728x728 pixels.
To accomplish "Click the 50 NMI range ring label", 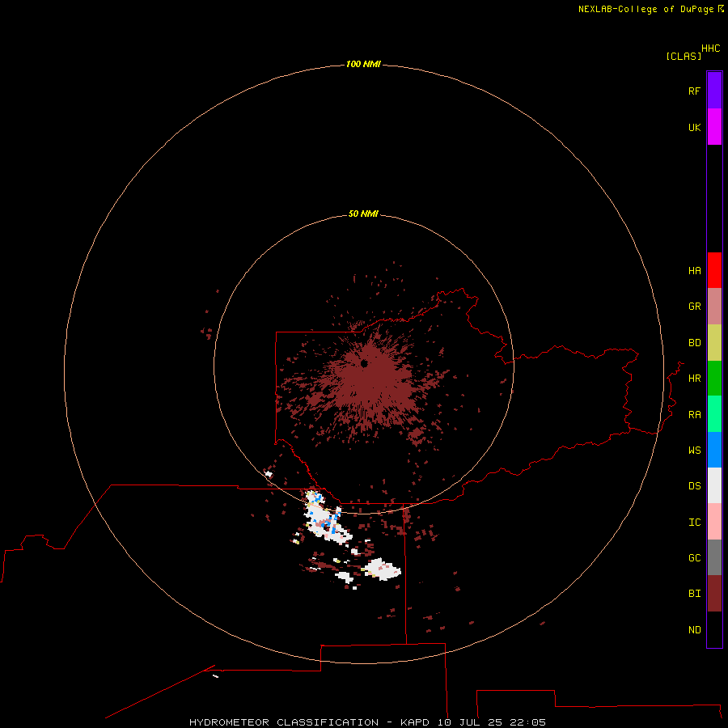I will (363, 214).
